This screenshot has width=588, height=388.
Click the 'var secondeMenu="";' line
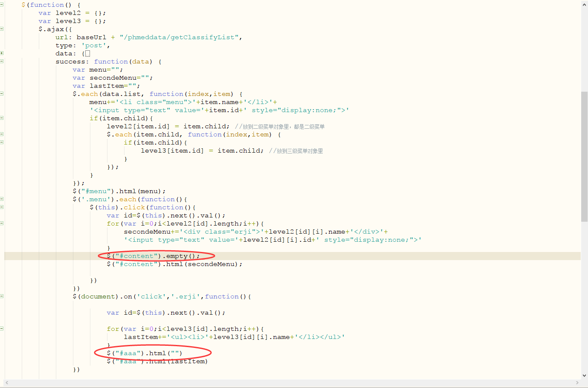coord(113,78)
